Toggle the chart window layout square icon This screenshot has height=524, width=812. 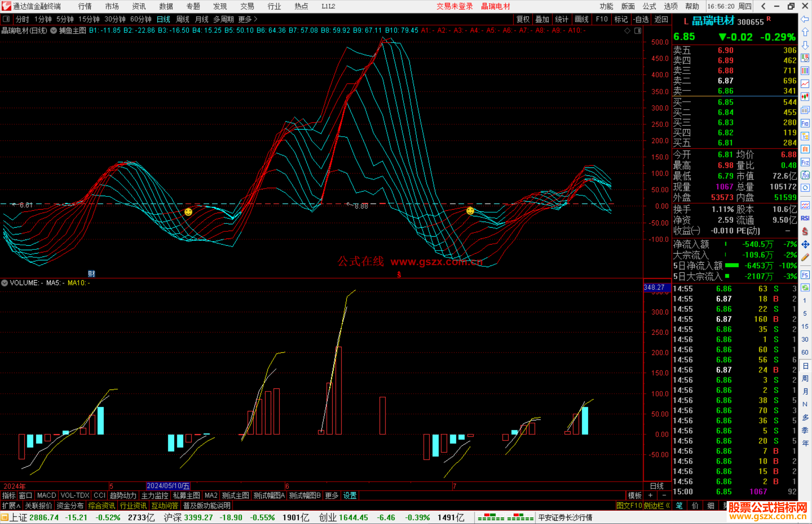pos(638,31)
